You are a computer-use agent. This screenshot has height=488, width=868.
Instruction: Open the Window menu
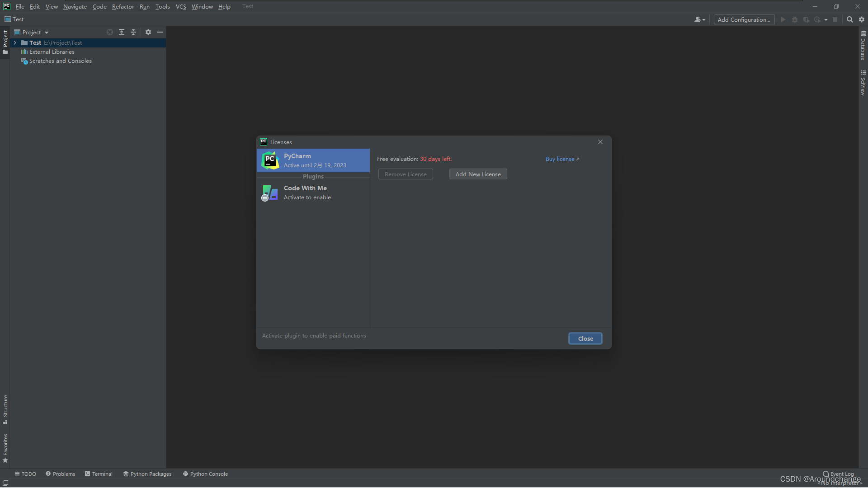(202, 6)
